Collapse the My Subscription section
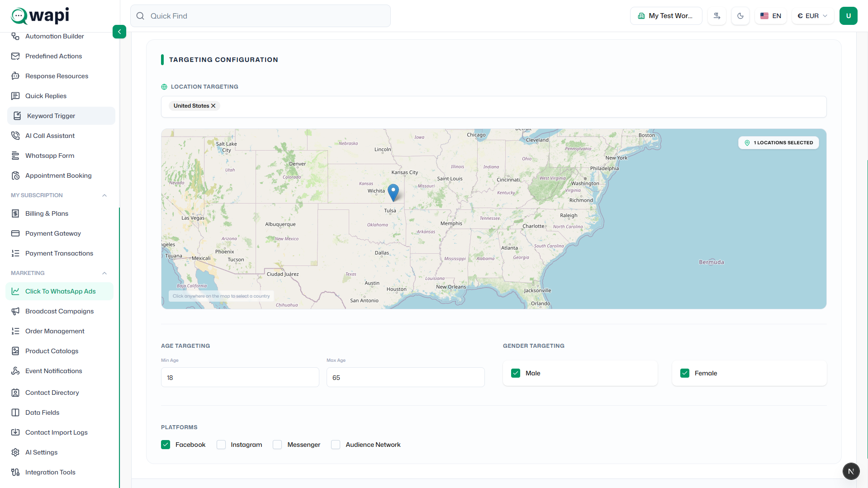The image size is (868, 488). point(104,195)
